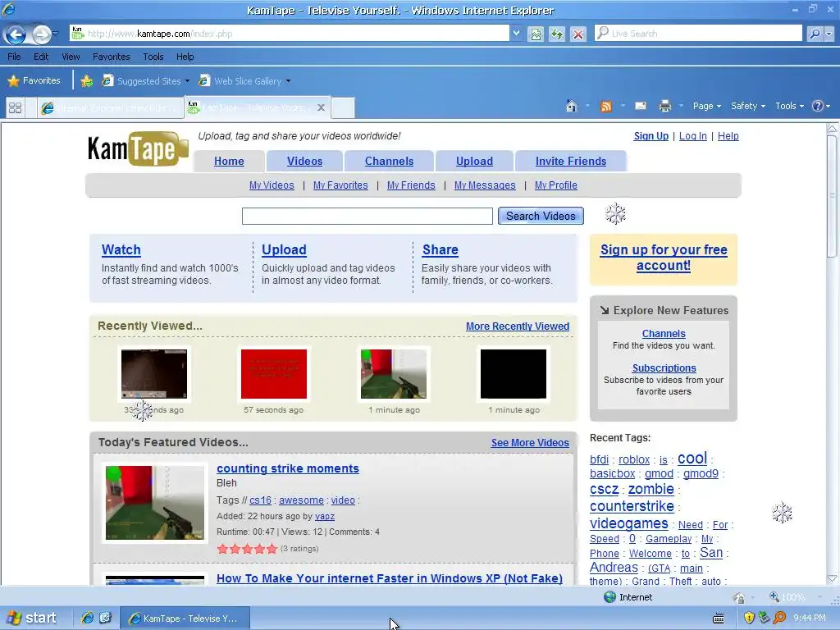Close the KamTape browser tab
This screenshot has width=840, height=630.
point(321,107)
